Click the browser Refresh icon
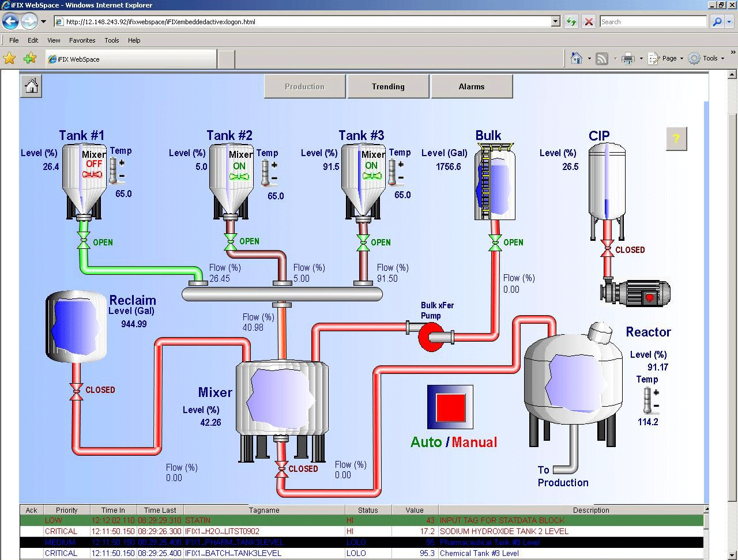The width and height of the screenshot is (738, 560). (x=571, y=22)
